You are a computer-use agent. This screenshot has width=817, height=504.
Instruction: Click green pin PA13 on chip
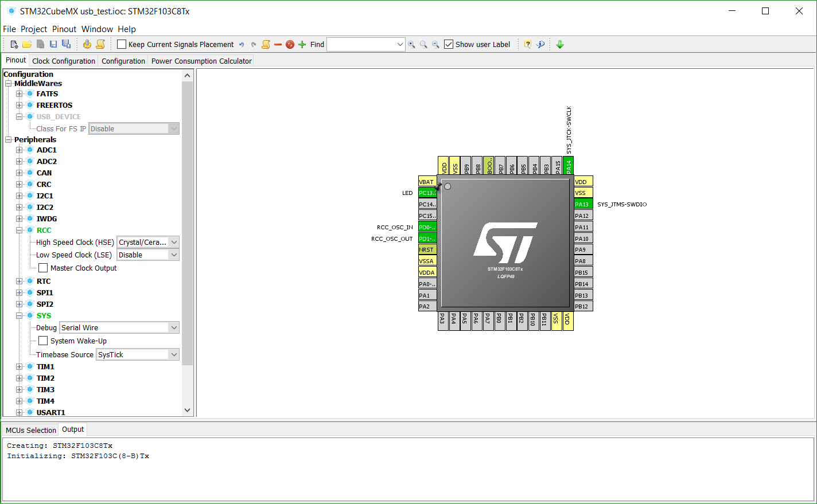pos(583,204)
